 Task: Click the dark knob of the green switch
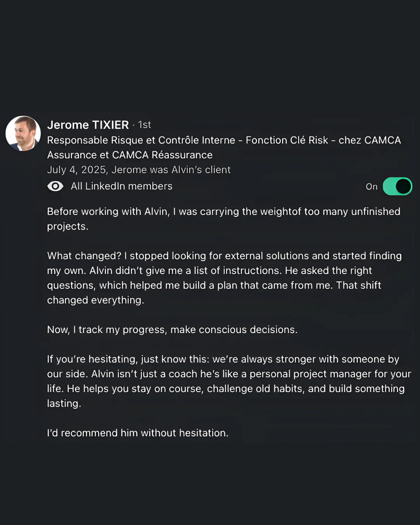pyautogui.click(x=403, y=186)
